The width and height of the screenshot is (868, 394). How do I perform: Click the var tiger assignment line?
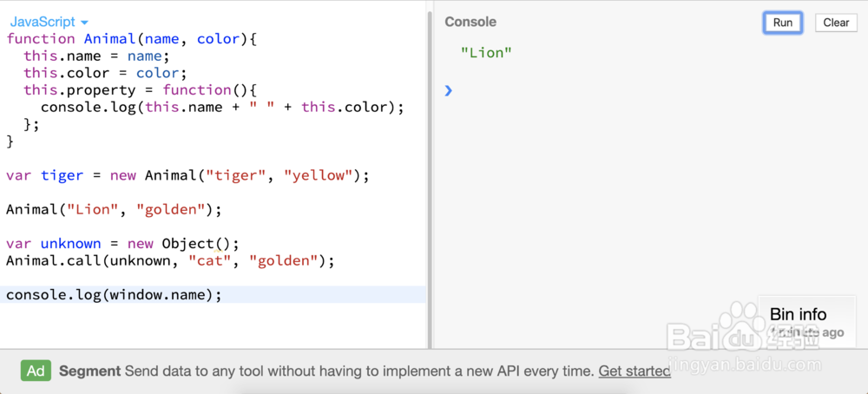(x=187, y=175)
